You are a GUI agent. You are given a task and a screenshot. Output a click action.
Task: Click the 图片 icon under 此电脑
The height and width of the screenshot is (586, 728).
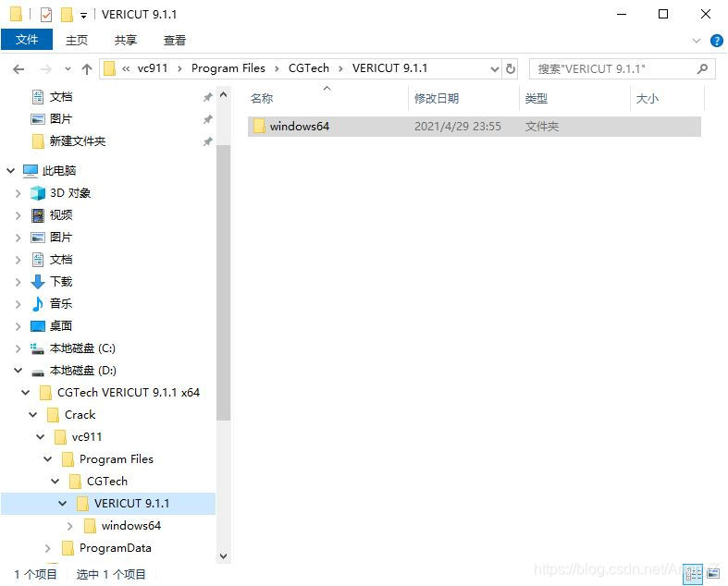pyautogui.click(x=38, y=238)
